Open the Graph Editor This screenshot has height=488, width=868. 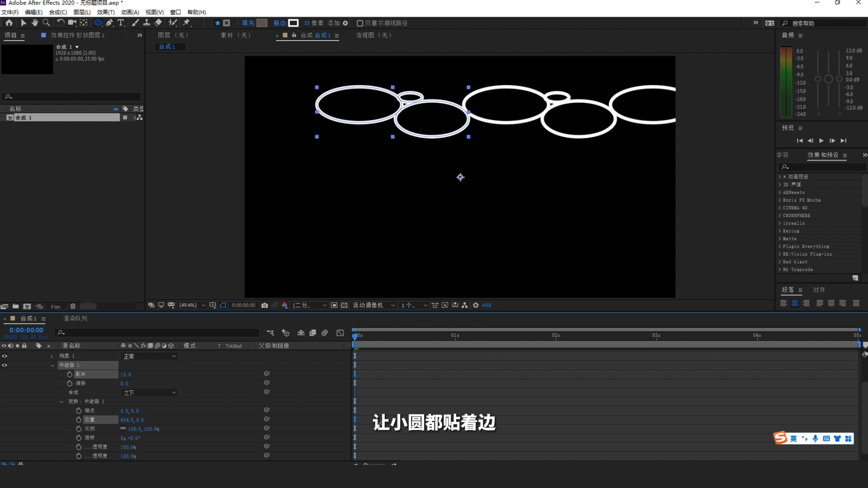tap(340, 333)
